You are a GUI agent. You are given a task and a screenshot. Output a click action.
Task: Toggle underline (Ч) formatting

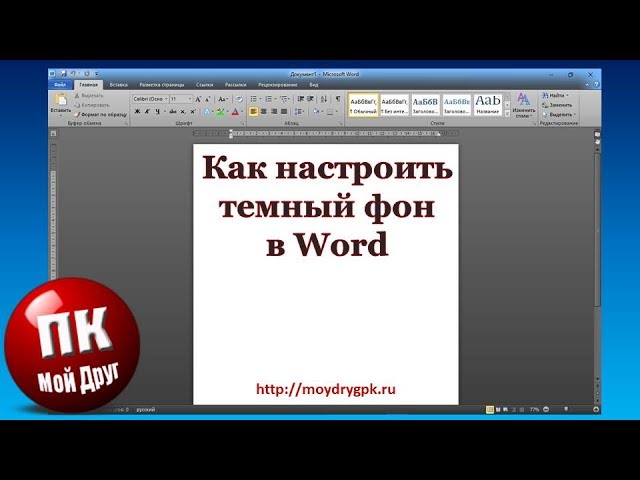point(157,111)
